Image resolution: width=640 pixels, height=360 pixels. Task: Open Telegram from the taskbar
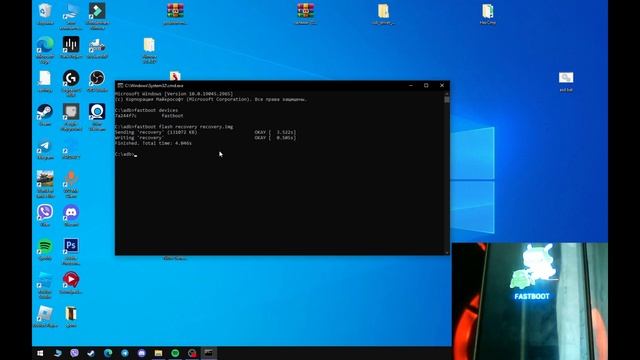(x=125, y=353)
